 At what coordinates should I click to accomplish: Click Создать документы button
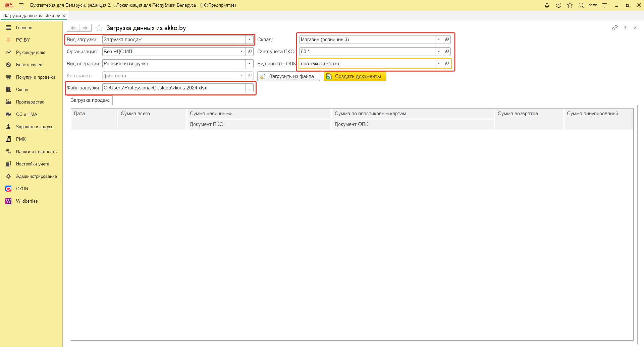[355, 76]
